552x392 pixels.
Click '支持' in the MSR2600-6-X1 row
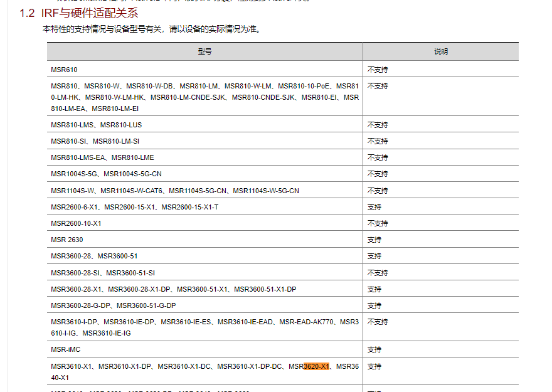(x=374, y=207)
